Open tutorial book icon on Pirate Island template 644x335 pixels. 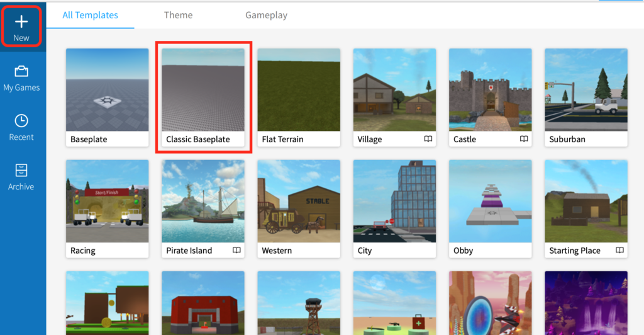click(x=236, y=251)
